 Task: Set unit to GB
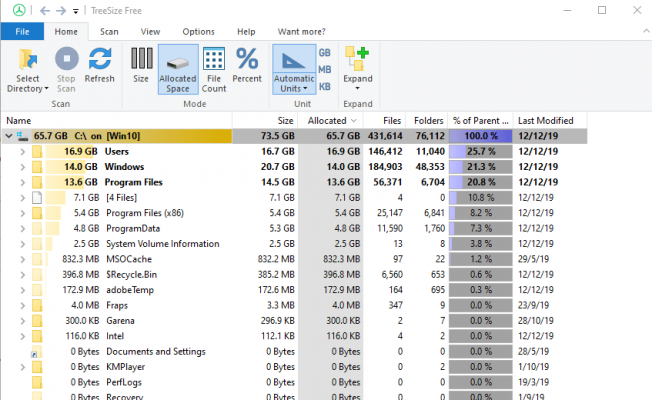tap(325, 52)
